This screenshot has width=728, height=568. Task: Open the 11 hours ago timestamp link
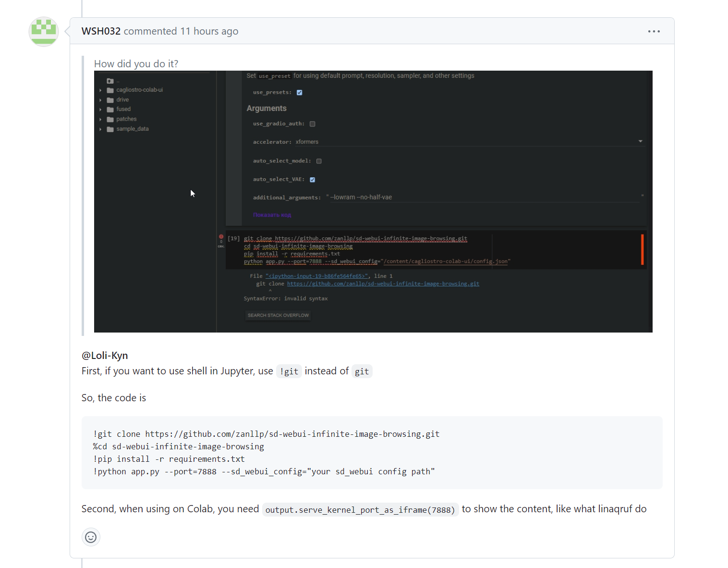click(209, 31)
